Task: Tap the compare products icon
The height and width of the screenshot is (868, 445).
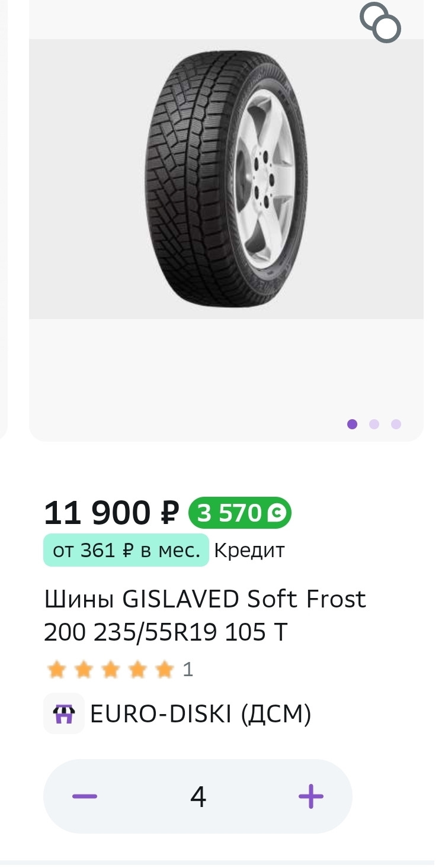Action: [380, 22]
